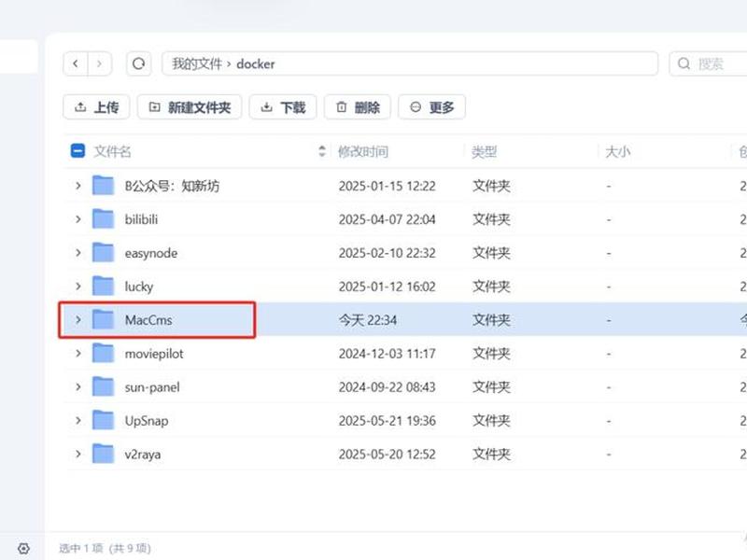Select the lucky folder name

(139, 287)
